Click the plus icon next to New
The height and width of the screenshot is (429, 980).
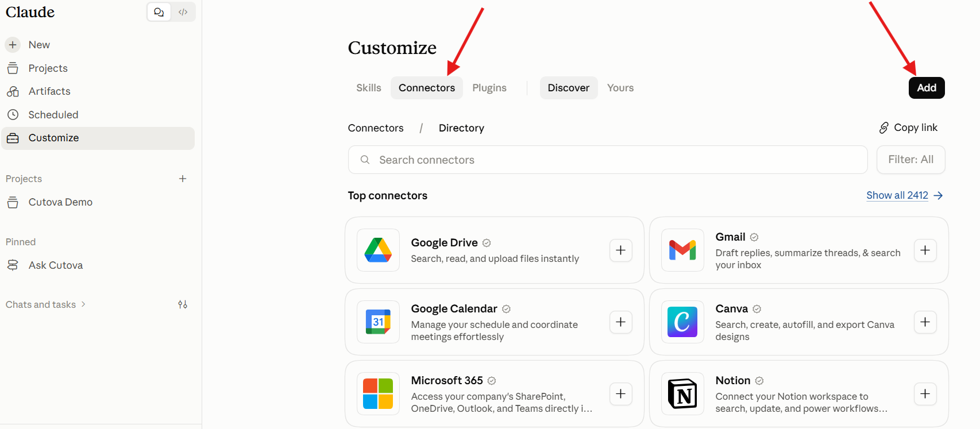(x=13, y=45)
